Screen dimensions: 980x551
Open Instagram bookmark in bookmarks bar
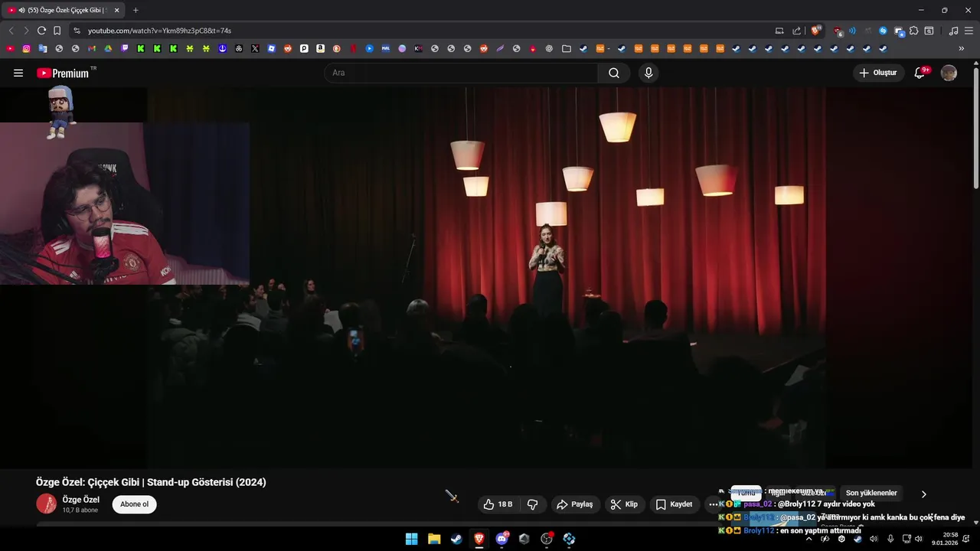tap(26, 48)
